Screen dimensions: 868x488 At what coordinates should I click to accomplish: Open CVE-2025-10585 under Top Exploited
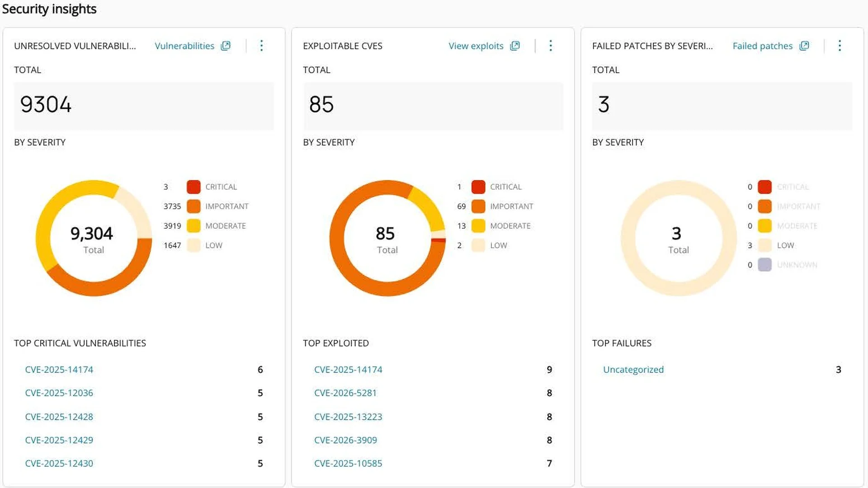[x=348, y=464]
